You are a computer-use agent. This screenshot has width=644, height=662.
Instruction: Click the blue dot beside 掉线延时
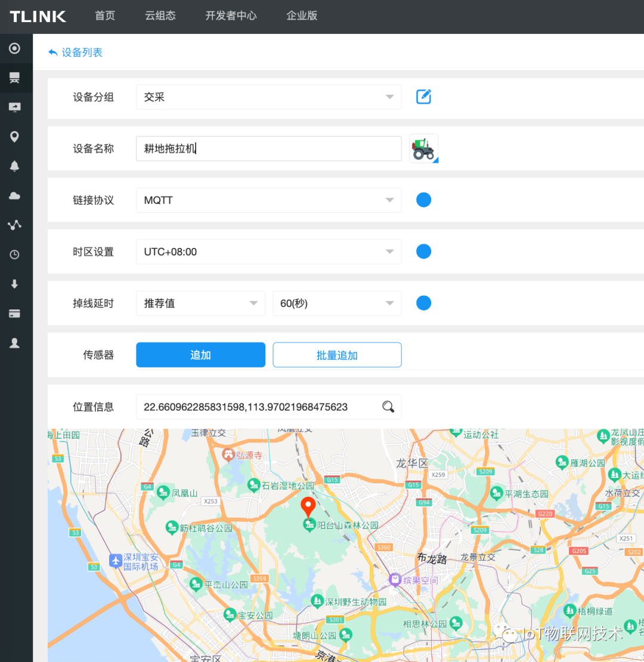tap(423, 303)
